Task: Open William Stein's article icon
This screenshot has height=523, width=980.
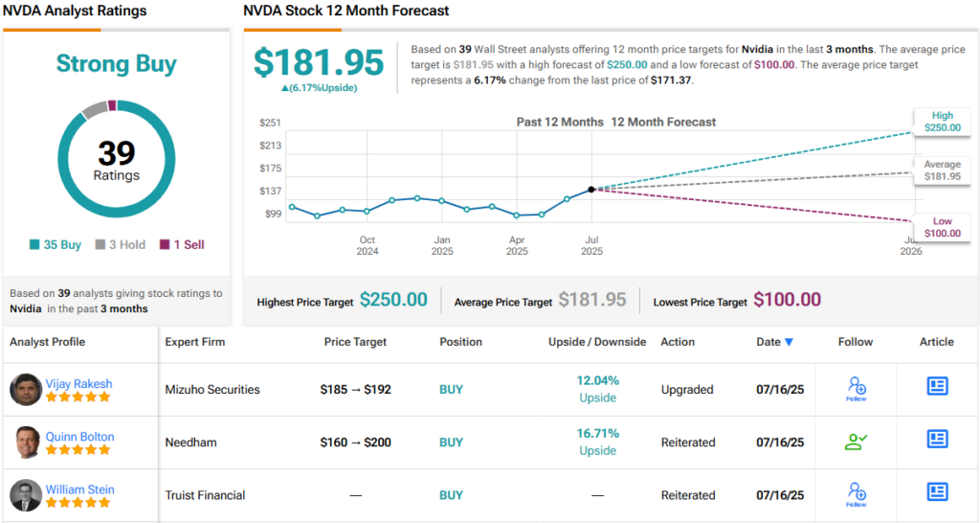Action: pos(937,492)
